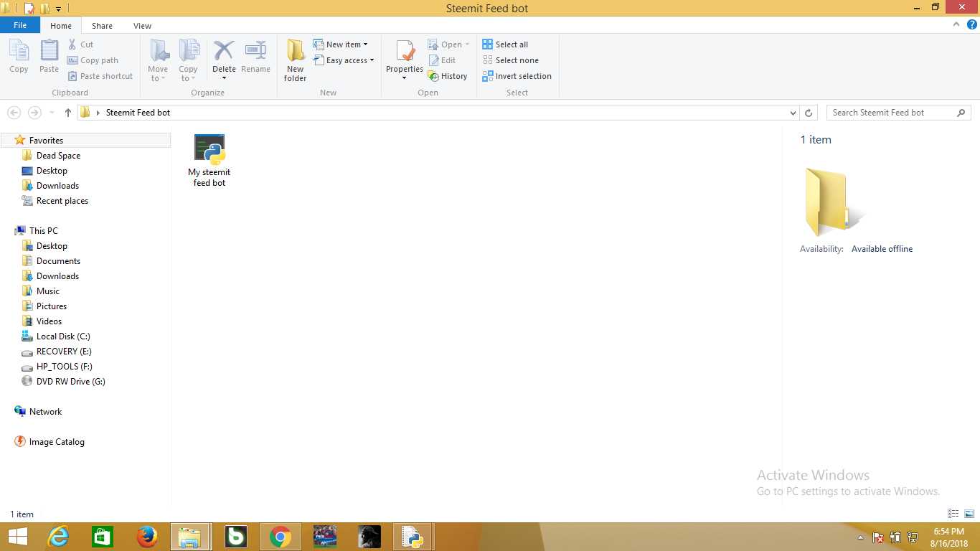Screen dimensions: 980x551
Task: Click the Back navigation arrow
Action: 14,113
